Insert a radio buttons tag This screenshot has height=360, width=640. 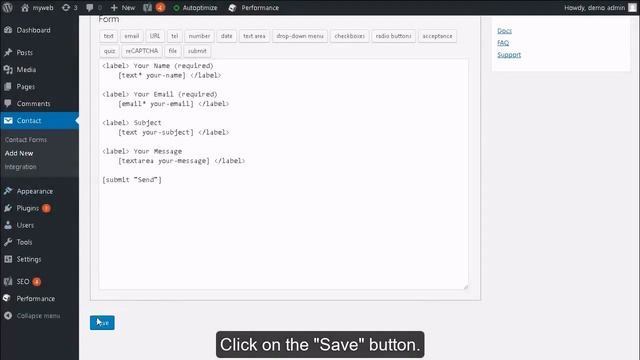(393, 36)
